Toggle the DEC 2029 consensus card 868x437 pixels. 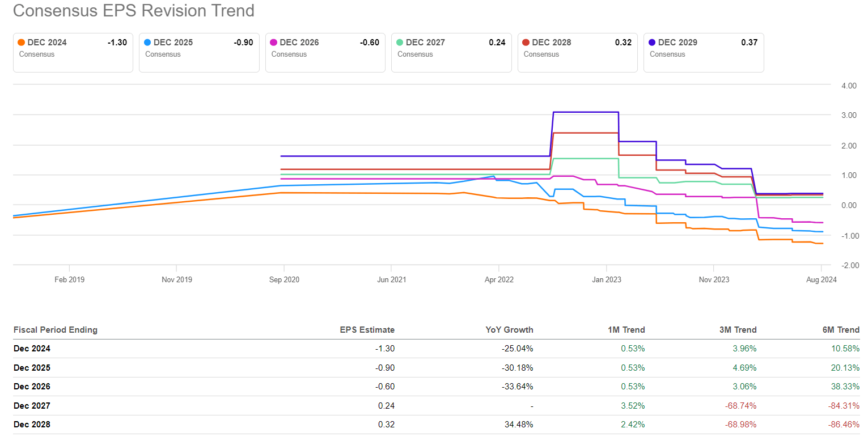click(704, 52)
